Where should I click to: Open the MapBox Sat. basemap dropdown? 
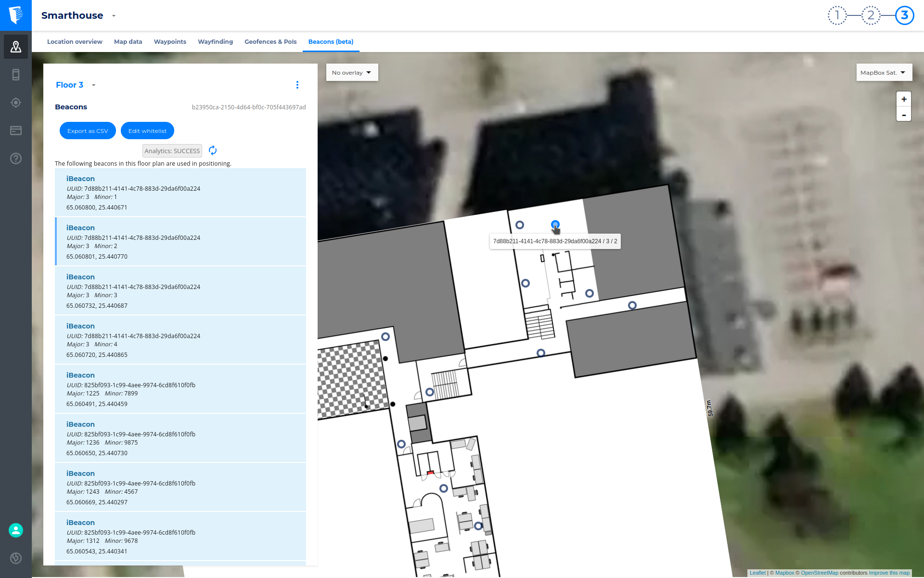[884, 73]
